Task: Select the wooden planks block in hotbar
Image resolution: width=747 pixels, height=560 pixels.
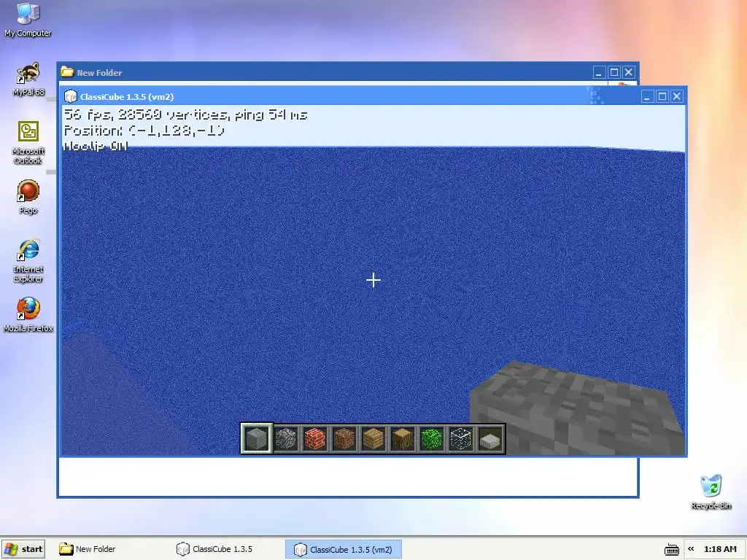Action: pos(373,438)
